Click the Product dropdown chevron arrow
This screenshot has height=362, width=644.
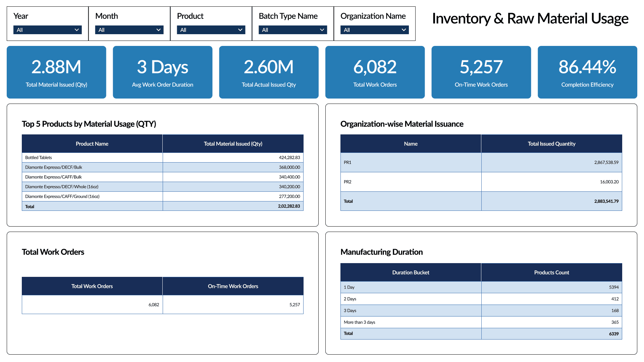coord(240,30)
